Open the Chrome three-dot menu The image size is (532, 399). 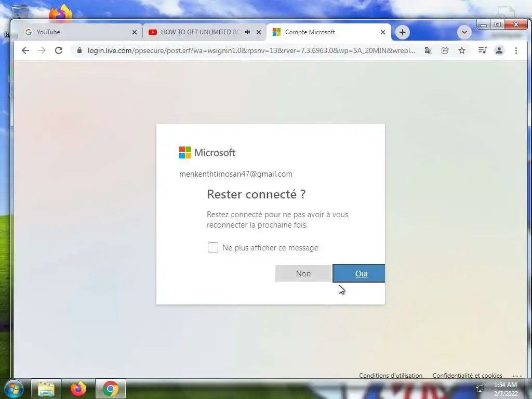point(516,50)
